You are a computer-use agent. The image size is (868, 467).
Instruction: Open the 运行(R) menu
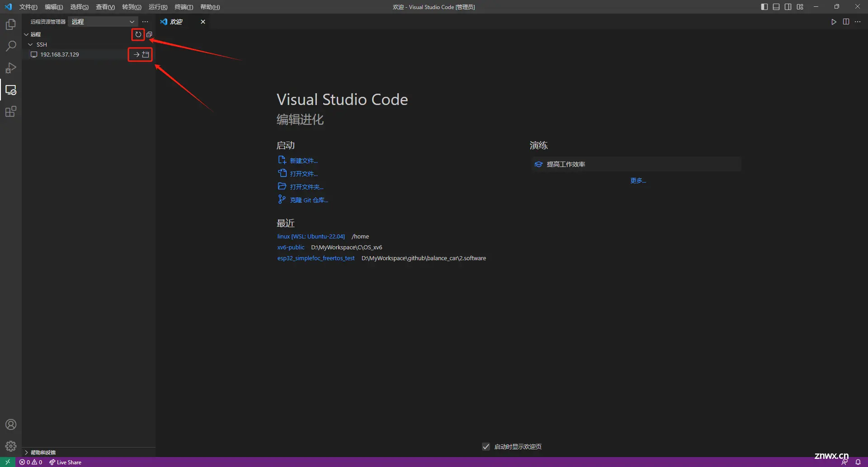click(x=158, y=7)
